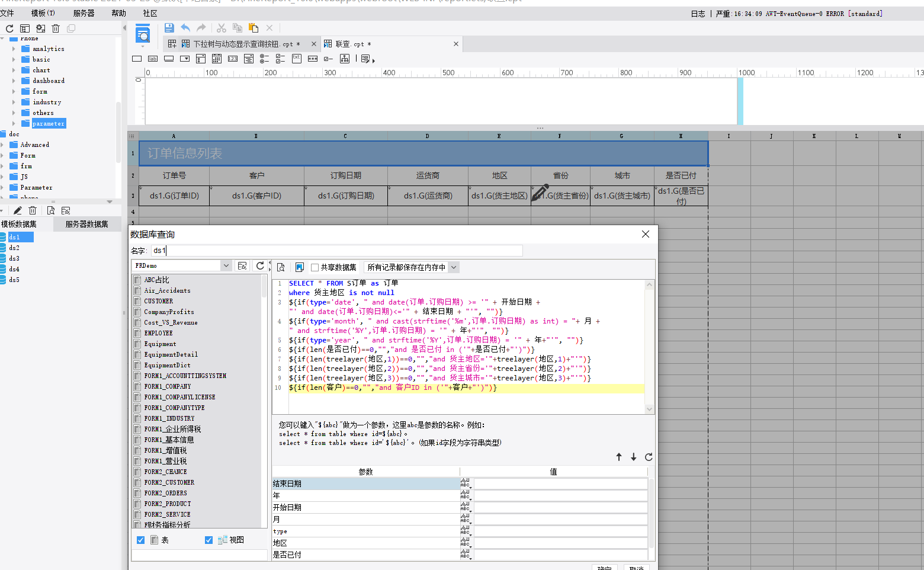The height and width of the screenshot is (570, 924).
Task: Open type dropdown for 结束日期 parameter
Action: [466, 483]
